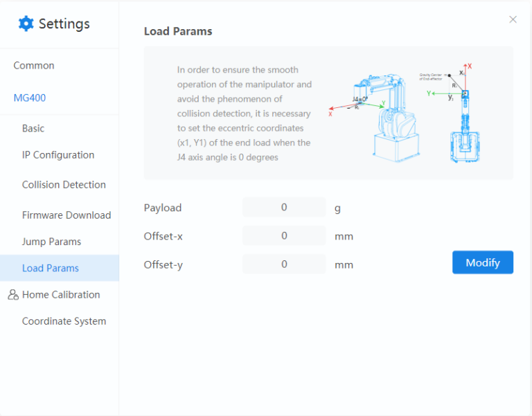
Task: Click the blue Settings gear icon
Action: pyautogui.click(x=26, y=24)
